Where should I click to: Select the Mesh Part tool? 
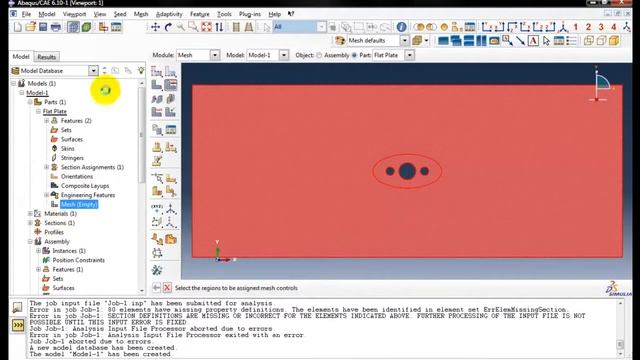[157, 84]
